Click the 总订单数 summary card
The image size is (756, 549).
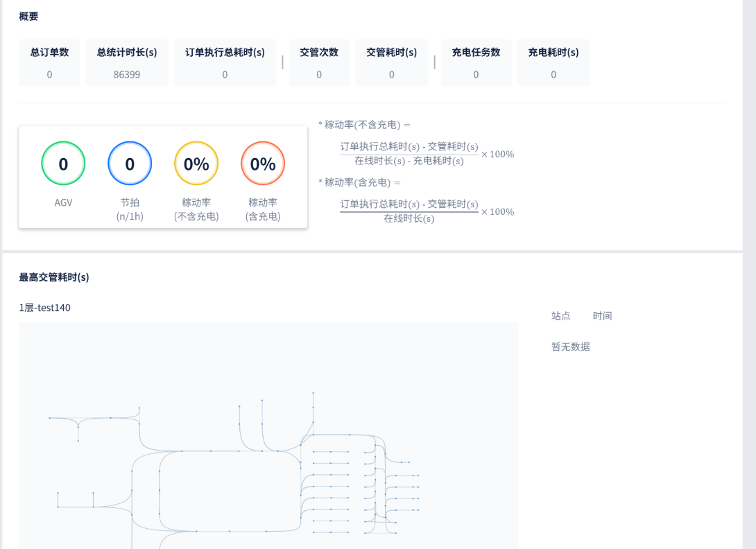(x=49, y=62)
